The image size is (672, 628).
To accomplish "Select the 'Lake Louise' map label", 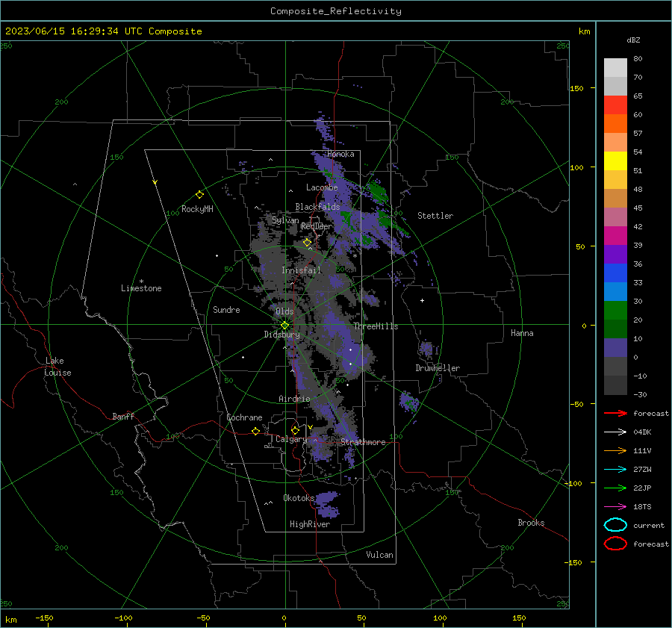I will pyautogui.click(x=57, y=367).
